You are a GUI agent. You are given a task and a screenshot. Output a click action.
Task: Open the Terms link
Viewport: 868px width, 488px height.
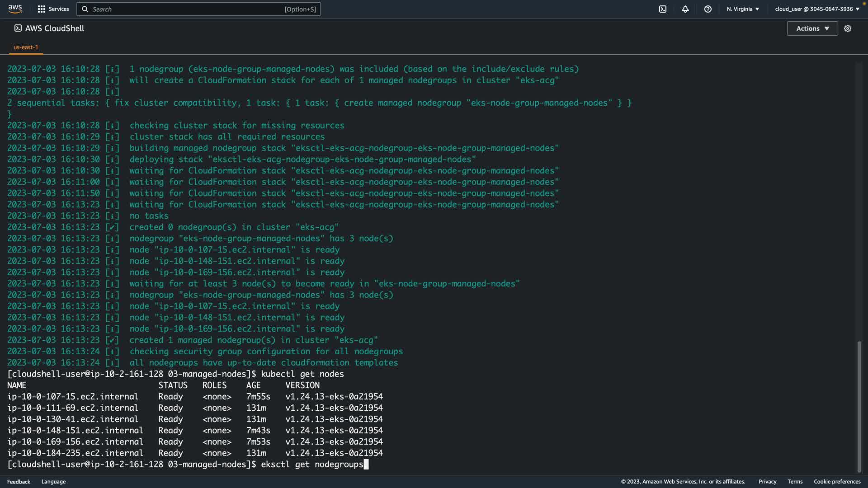[795, 482]
